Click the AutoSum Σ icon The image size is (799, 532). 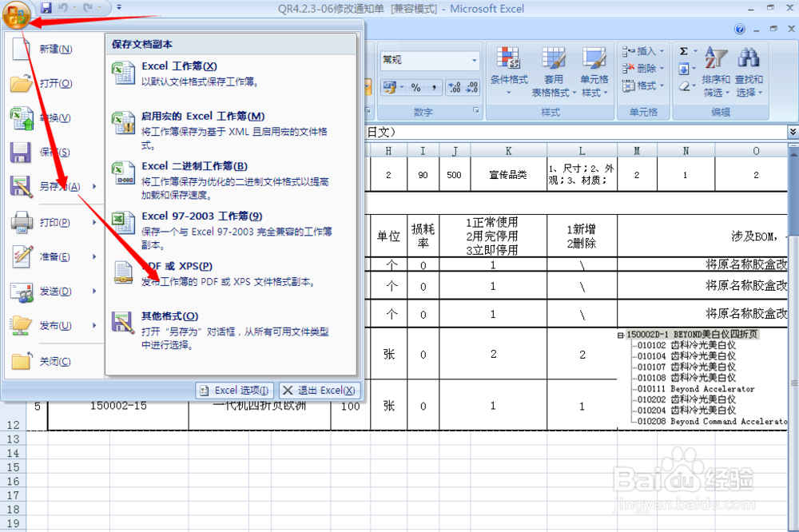pyautogui.click(x=684, y=51)
